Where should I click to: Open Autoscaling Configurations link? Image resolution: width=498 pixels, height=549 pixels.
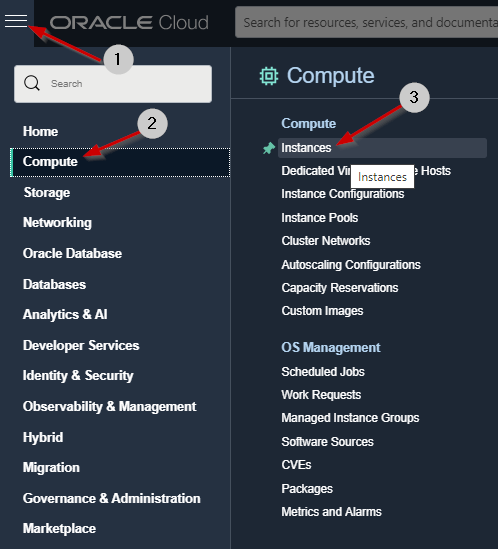click(351, 265)
